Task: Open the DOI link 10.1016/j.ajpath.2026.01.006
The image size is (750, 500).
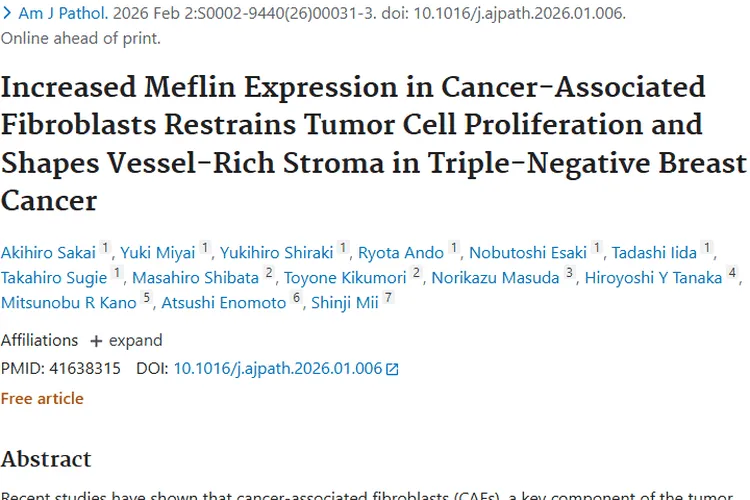Action: pos(277,368)
